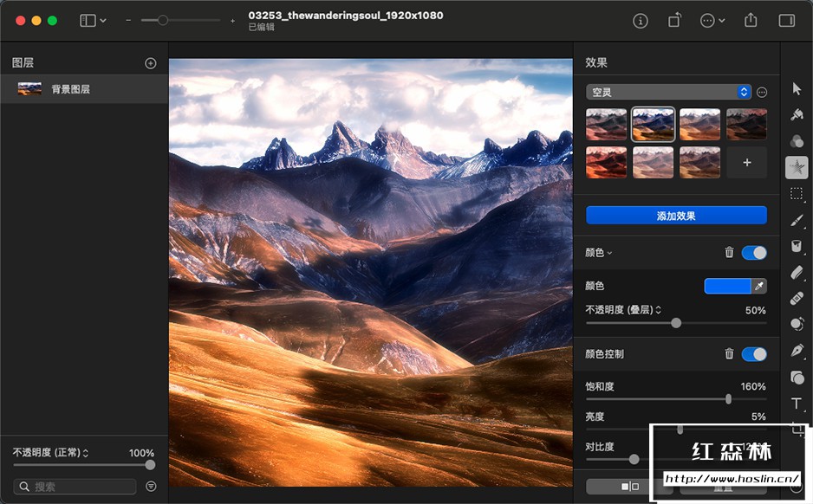
Task: Open the ellipsis options menu in title bar
Action: pos(707,20)
